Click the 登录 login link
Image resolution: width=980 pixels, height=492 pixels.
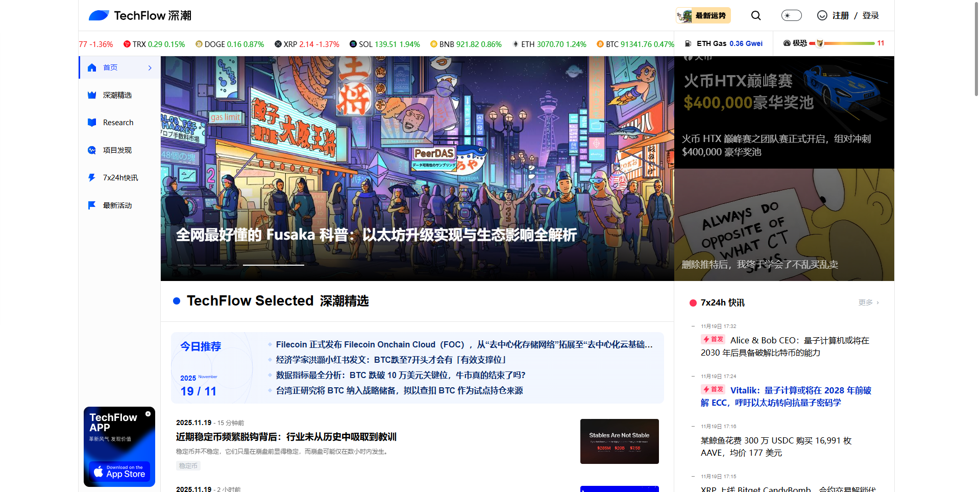click(x=870, y=16)
